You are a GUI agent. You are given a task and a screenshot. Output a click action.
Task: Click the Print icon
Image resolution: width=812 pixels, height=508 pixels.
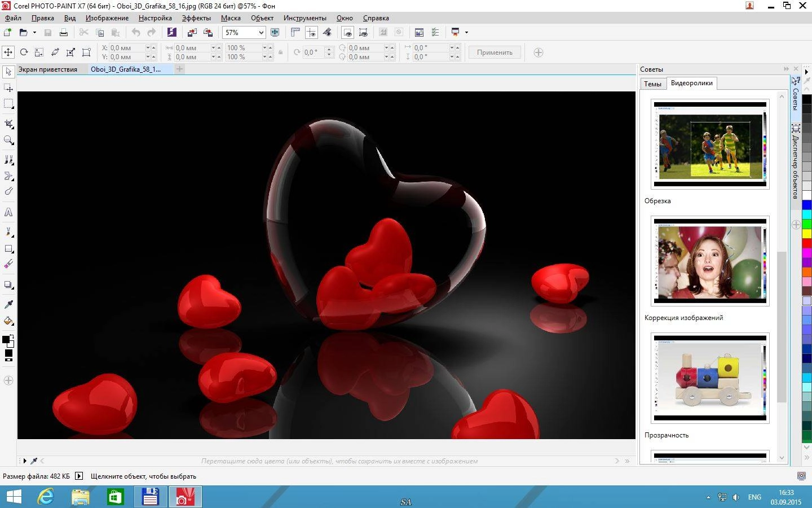pos(64,32)
